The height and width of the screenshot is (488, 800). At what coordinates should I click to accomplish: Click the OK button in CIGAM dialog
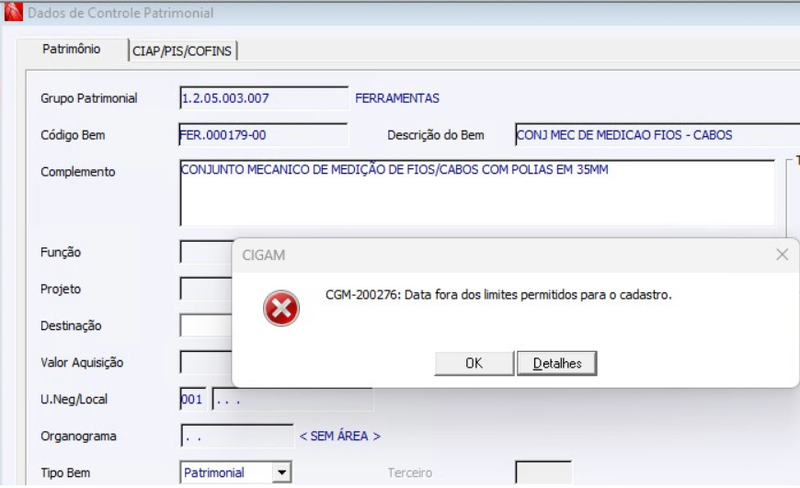point(474,363)
